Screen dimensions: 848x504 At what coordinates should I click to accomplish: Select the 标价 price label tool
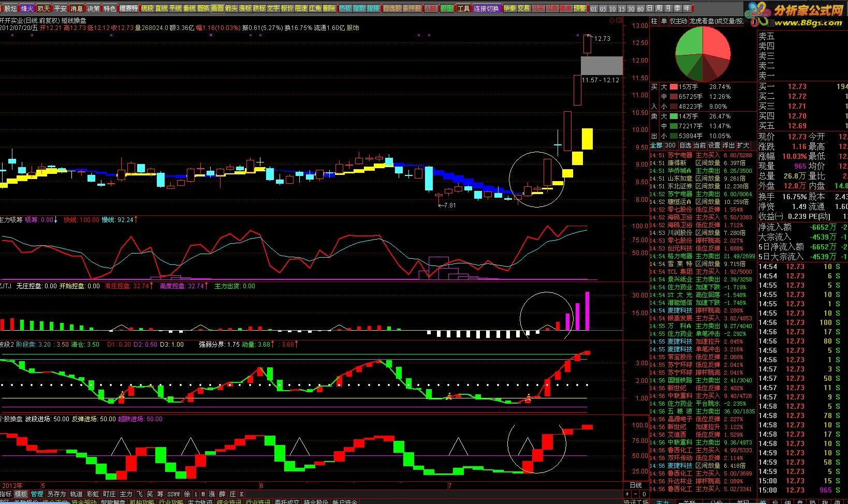click(287, 8)
